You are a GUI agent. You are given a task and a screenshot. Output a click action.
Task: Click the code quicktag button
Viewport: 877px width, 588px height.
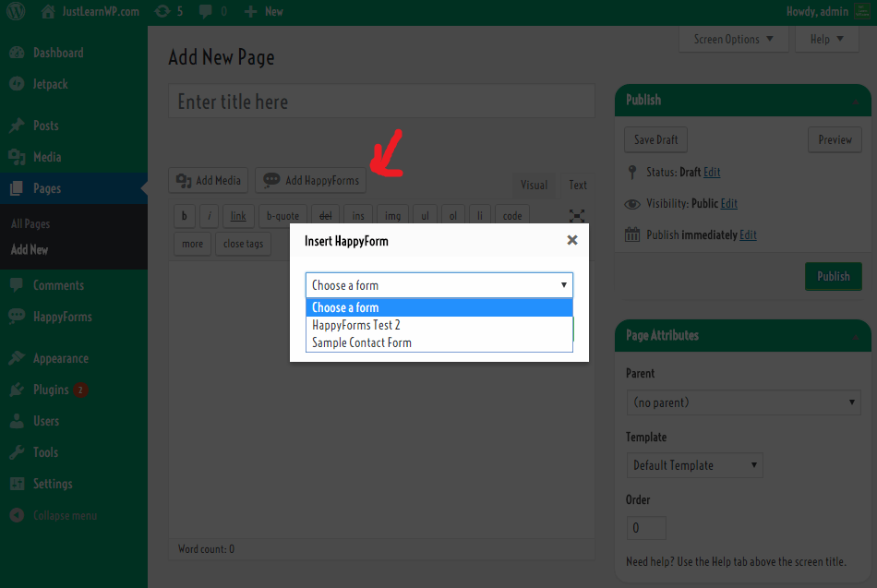(x=512, y=216)
